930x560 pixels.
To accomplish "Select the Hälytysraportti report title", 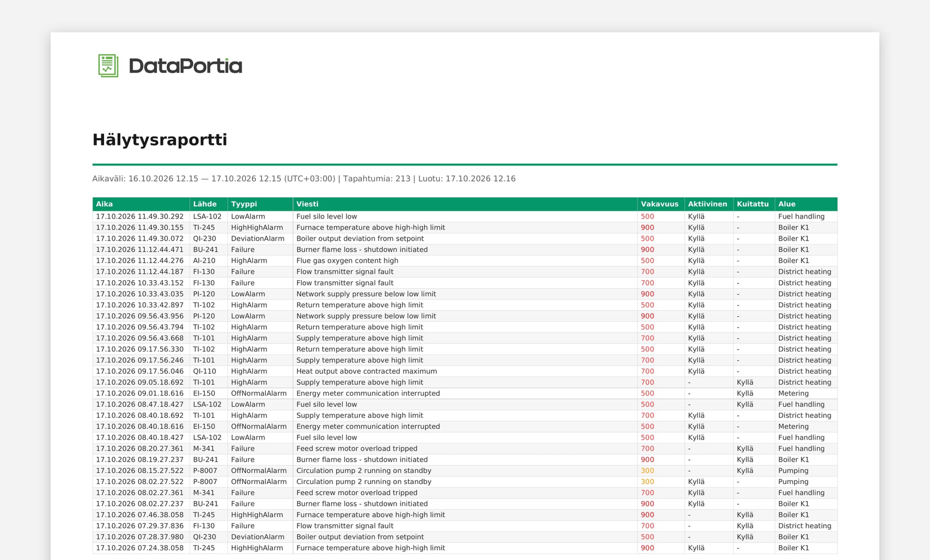I will [x=160, y=139].
